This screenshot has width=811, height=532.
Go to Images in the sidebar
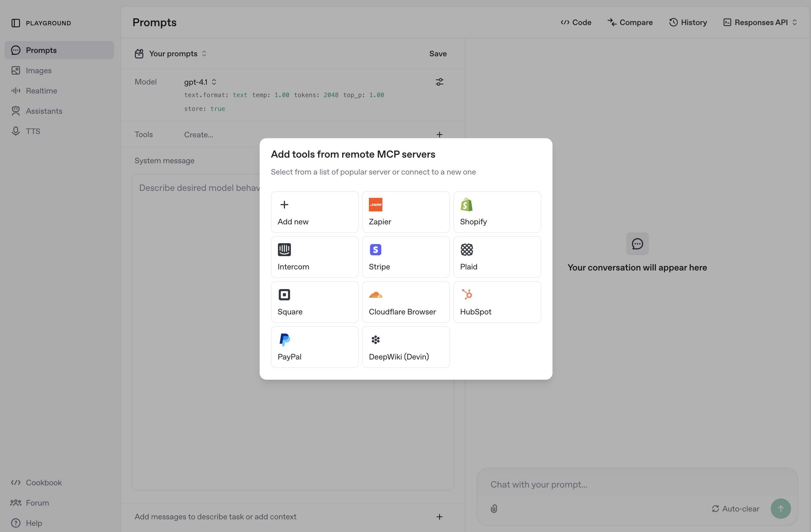coord(59,70)
